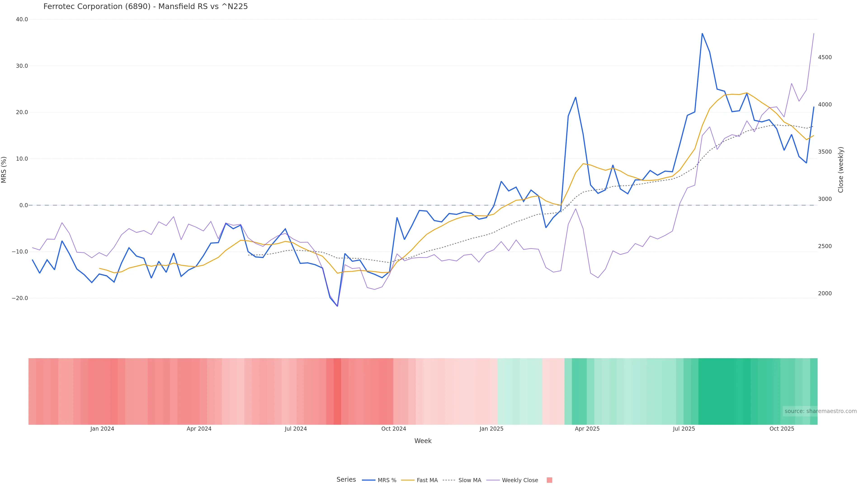Click the Apr 2025 x-axis label
Screen dimensions: 868x488
587,429
